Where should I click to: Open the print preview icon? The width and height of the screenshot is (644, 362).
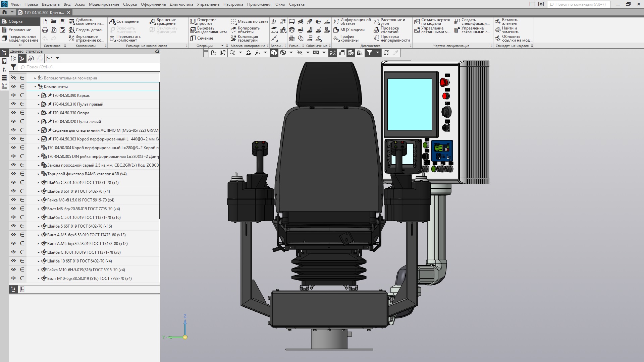pos(54,30)
